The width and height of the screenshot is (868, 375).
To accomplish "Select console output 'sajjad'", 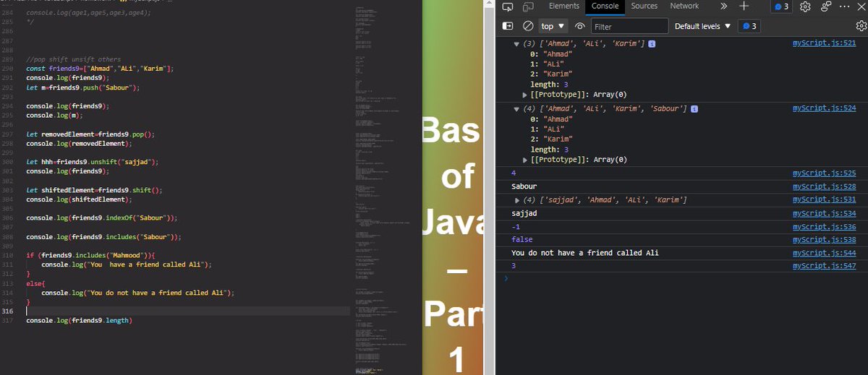I will (524, 213).
